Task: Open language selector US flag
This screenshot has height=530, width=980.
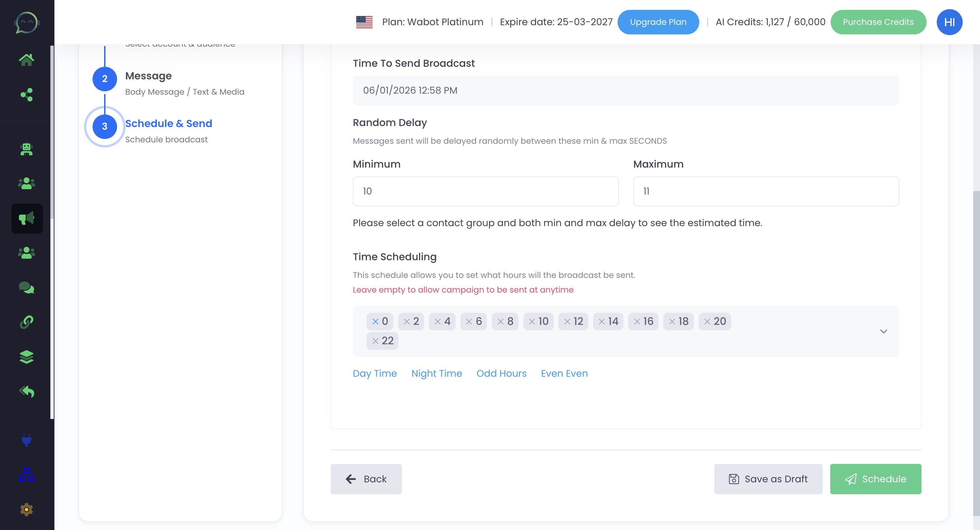Action: click(364, 22)
